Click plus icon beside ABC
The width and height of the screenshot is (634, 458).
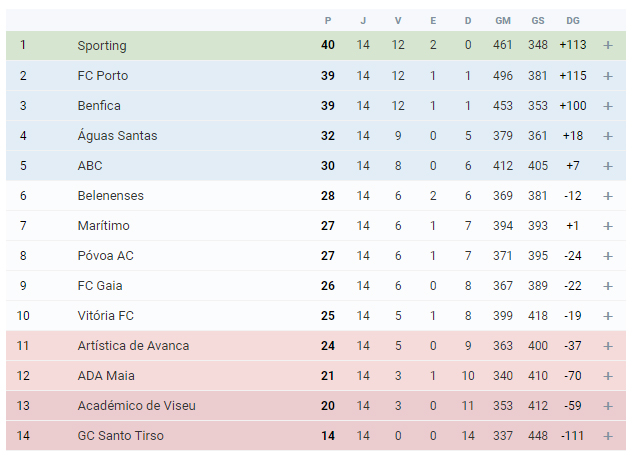[608, 166]
